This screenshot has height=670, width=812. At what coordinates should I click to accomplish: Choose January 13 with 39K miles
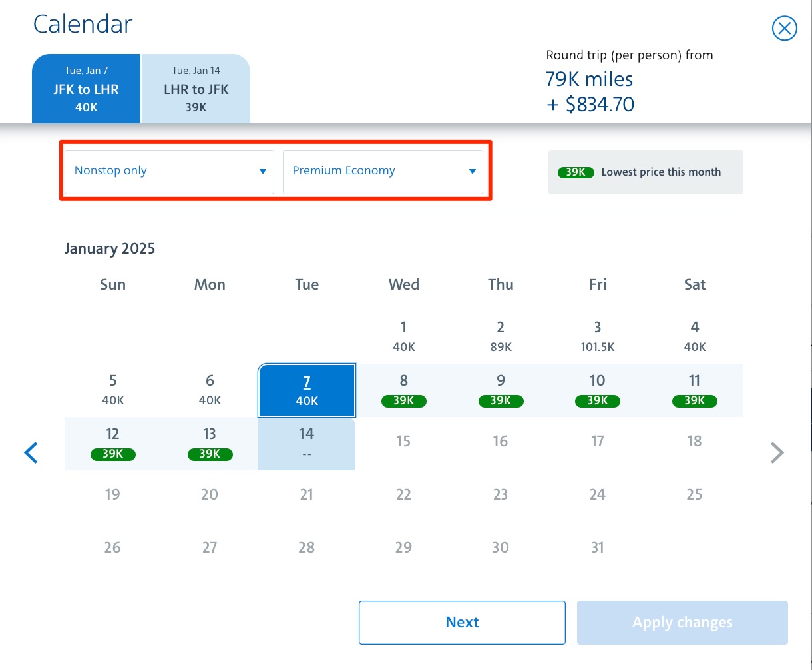210,444
